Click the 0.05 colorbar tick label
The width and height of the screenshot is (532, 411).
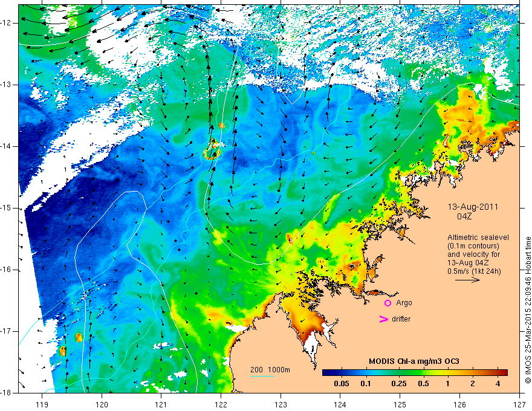pyautogui.click(x=342, y=384)
